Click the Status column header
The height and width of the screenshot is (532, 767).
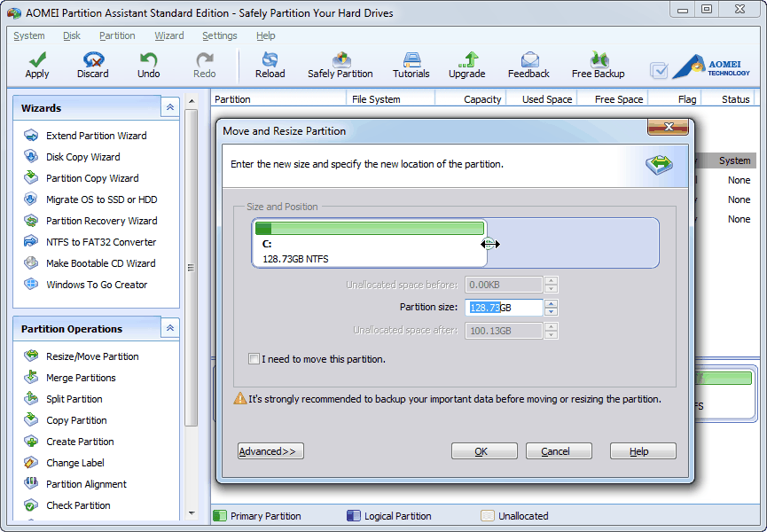[730, 98]
